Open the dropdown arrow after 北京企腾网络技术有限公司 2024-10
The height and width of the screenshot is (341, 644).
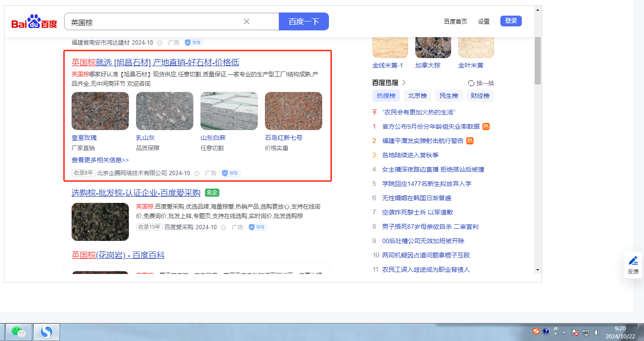(x=196, y=173)
